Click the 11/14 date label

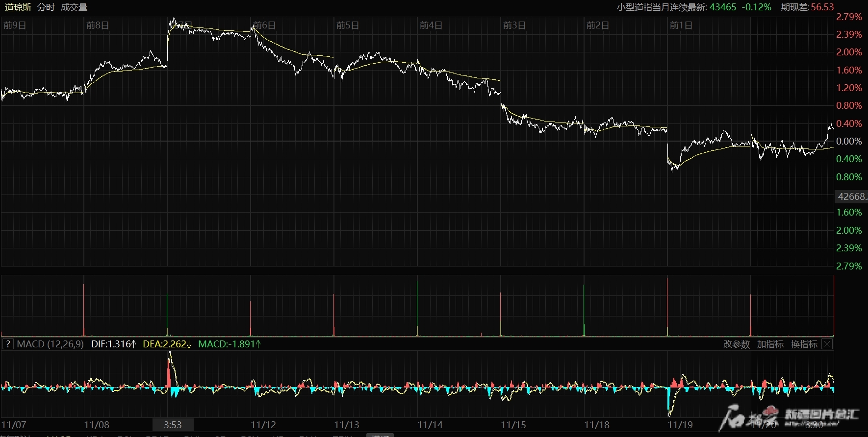(x=430, y=425)
